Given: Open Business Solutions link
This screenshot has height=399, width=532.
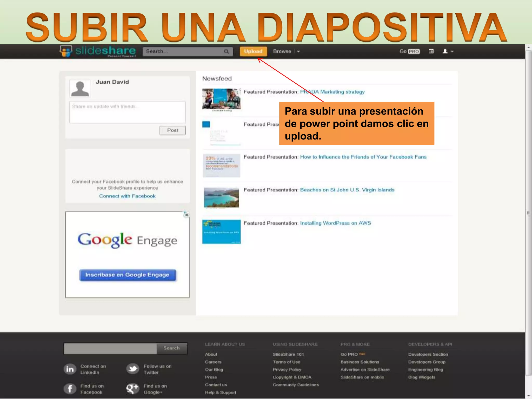Looking at the screenshot, I should coord(360,362).
